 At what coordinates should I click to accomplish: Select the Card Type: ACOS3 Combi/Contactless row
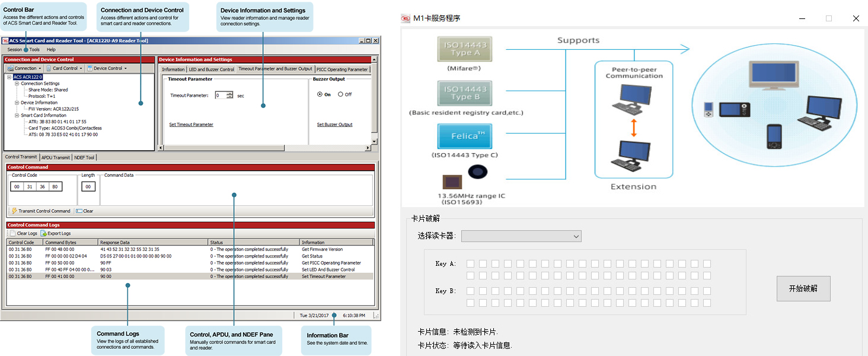[65, 128]
